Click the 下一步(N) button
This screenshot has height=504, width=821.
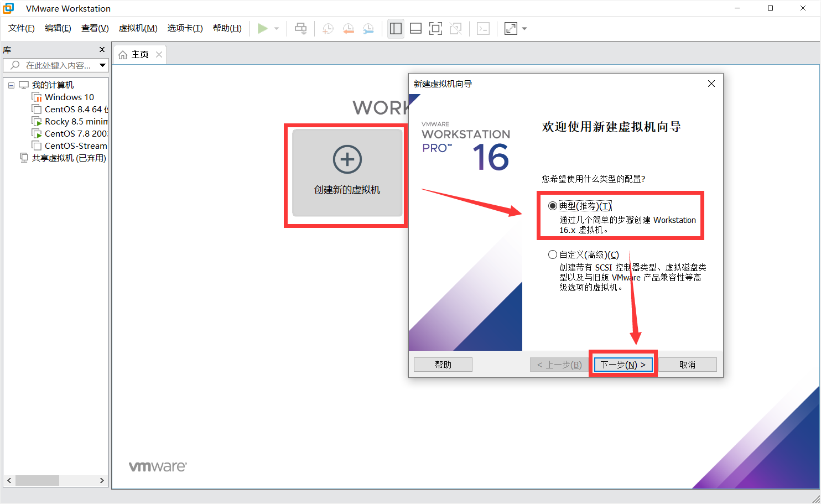[623, 365]
